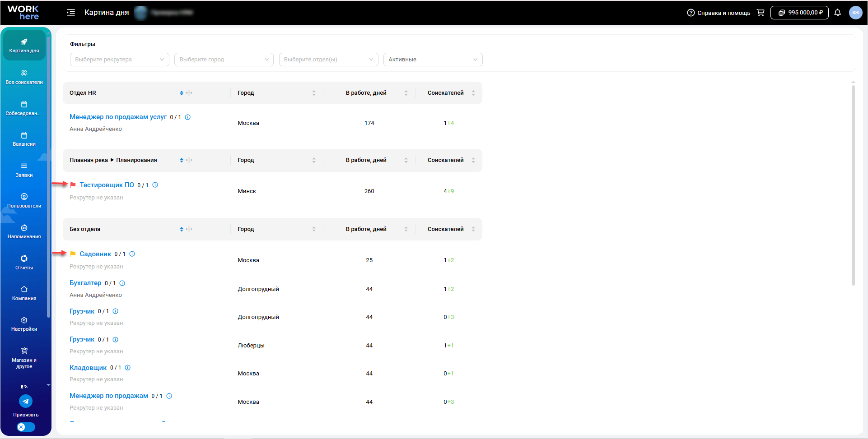Click the 1+4 candidates count in Отдел HR

(448, 123)
